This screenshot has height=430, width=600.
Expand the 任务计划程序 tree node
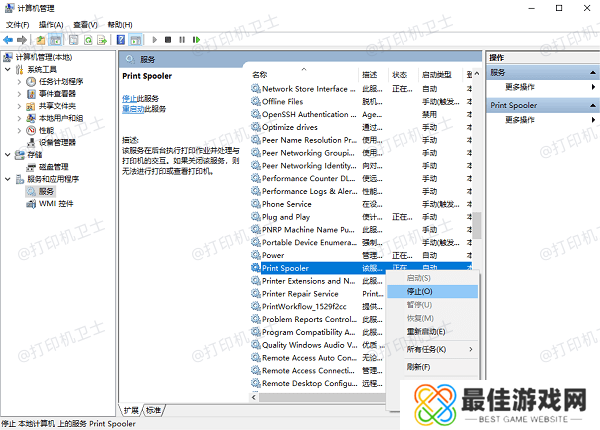pyautogui.click(x=19, y=82)
